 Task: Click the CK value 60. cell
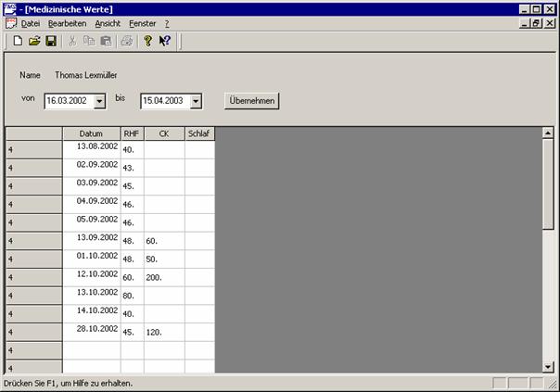tap(164, 241)
